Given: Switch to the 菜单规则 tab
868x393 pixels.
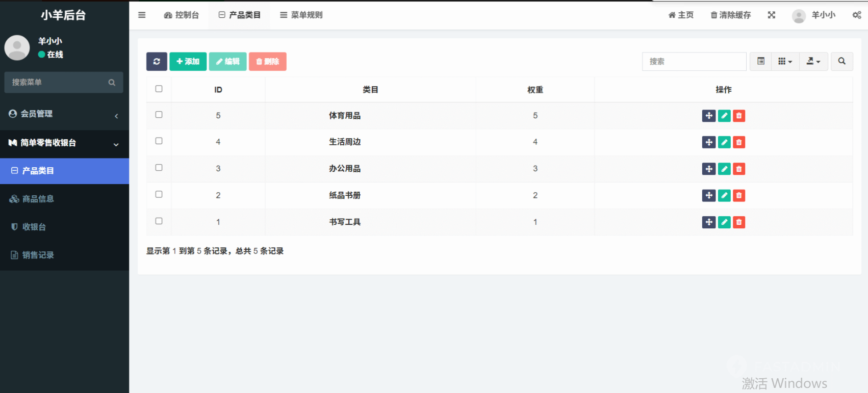Looking at the screenshot, I should pos(301,15).
